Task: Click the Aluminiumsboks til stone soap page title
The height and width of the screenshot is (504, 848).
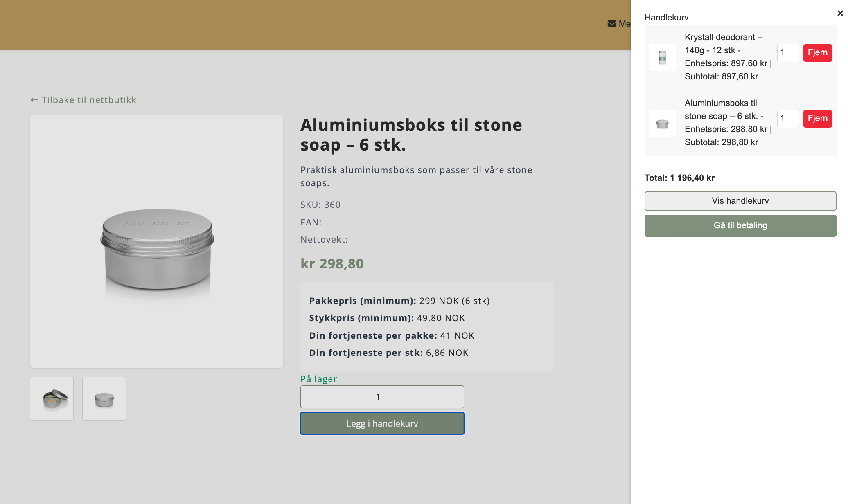Action: [411, 135]
